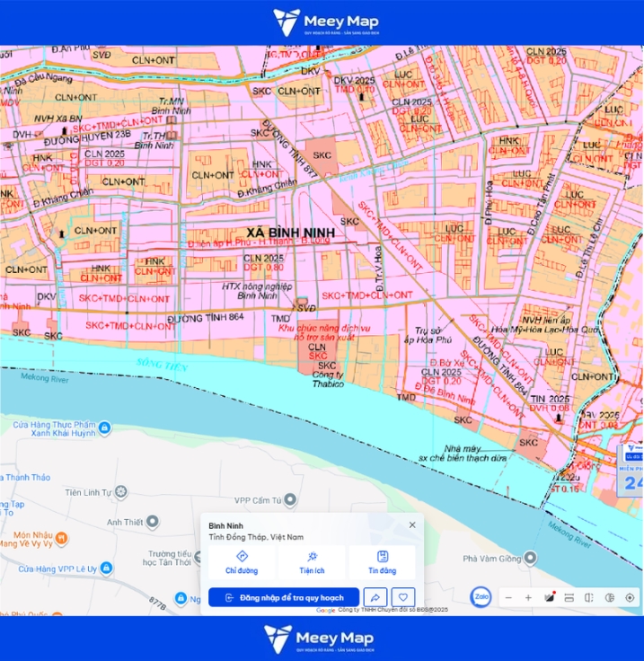Select the Cửa Hàng VPP Lê Uy pin
The width and height of the screenshot is (644, 661).
pos(107,568)
